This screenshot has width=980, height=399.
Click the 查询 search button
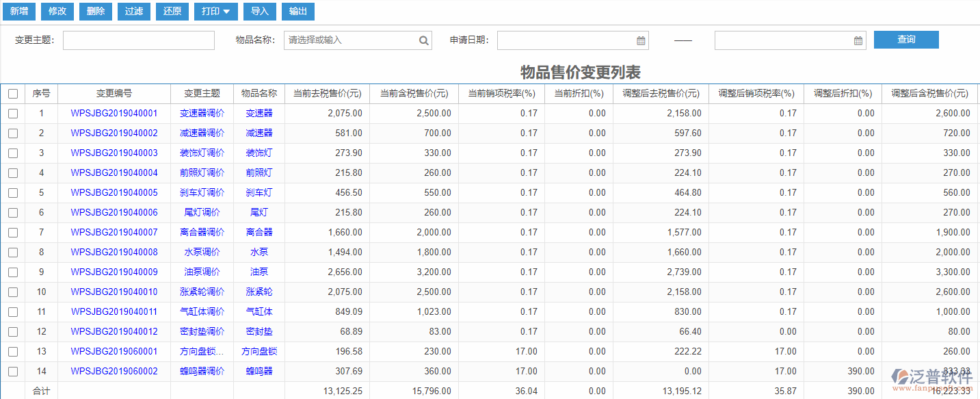point(906,40)
